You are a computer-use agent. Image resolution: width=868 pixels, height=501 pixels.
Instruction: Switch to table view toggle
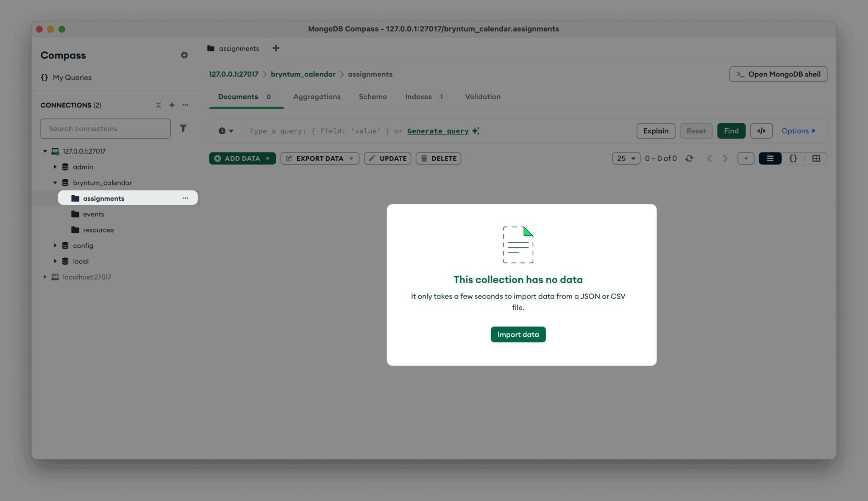pos(816,158)
